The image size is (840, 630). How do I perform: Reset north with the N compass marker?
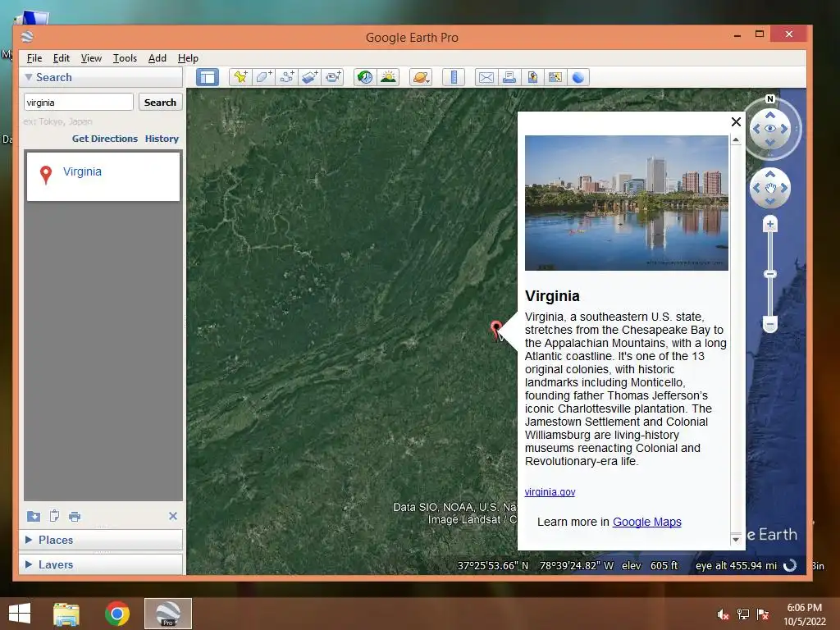(769, 99)
